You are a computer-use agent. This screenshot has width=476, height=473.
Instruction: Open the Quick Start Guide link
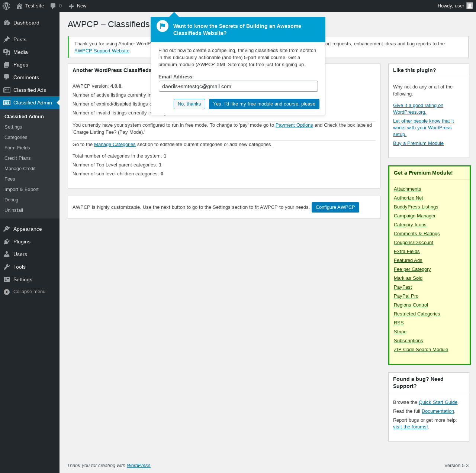[438, 402]
